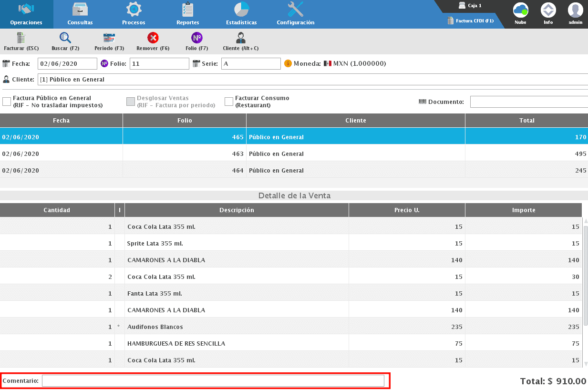Open the Folio (F7) tool
This screenshot has width=588, height=390.
point(196,38)
